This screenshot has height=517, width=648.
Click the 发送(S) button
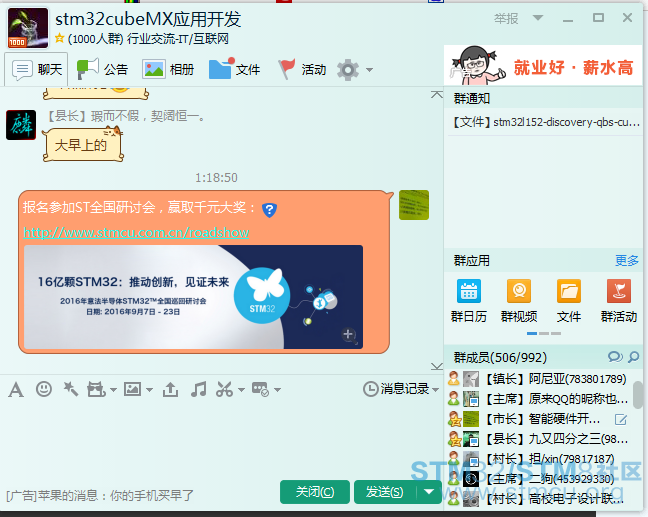click(x=385, y=492)
